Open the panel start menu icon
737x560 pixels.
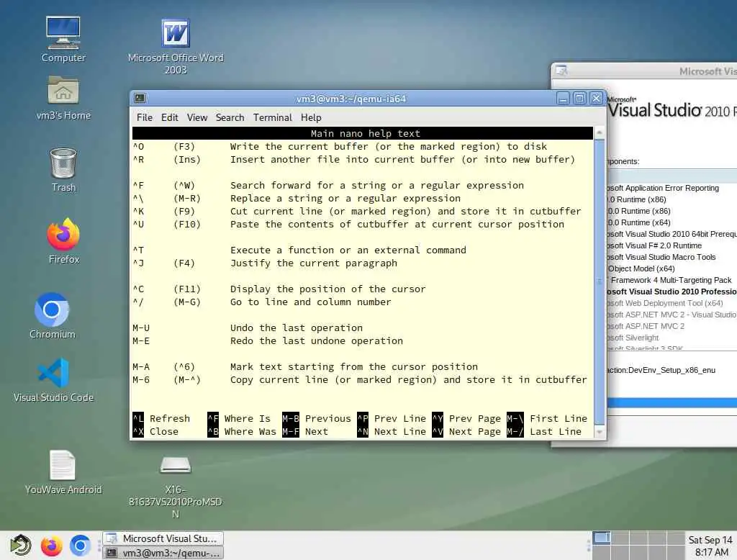21,546
